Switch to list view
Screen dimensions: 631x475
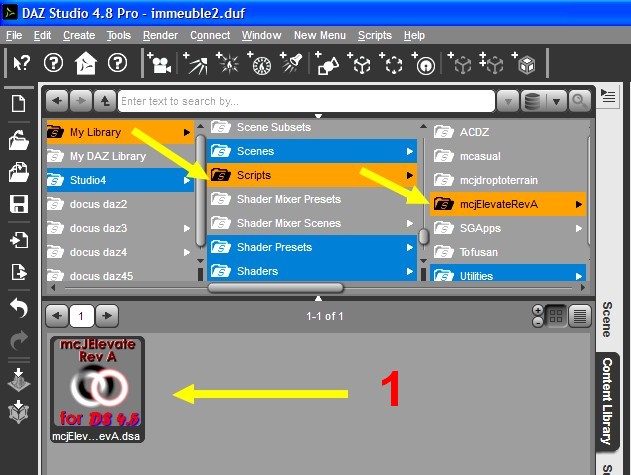(579, 316)
